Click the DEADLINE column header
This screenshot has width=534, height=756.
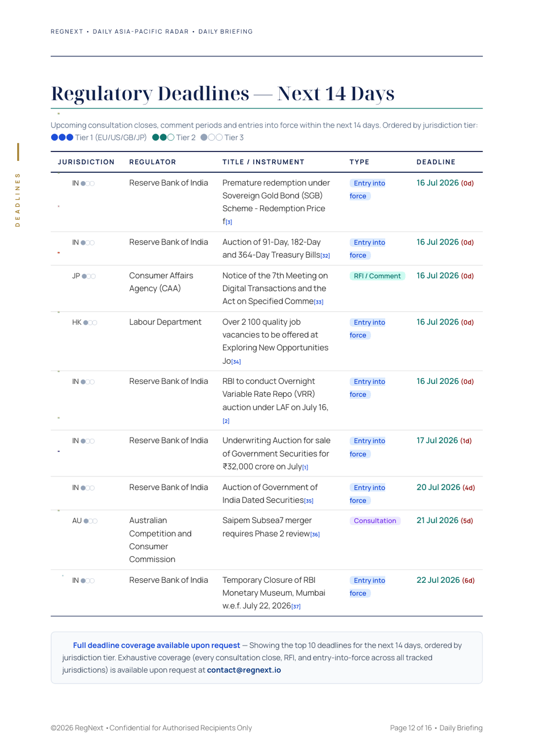coord(436,162)
